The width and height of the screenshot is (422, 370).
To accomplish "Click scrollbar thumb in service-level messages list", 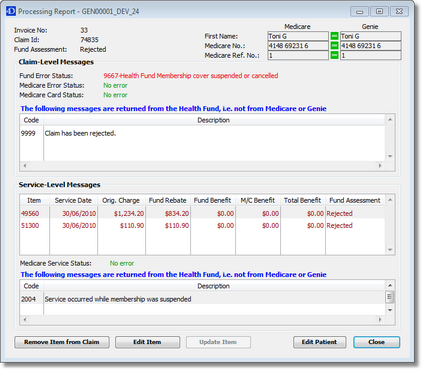I will point(389,297).
